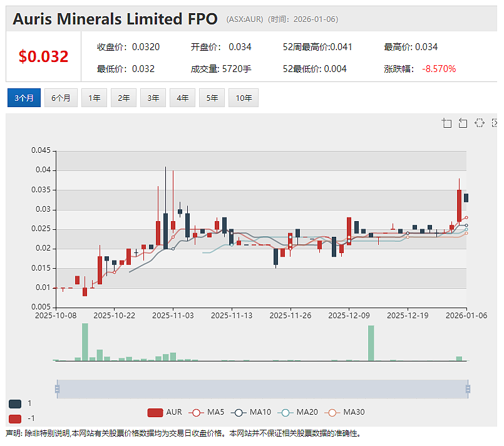This screenshot has width=504, height=446.
Task: Click the tallest volume bar in October
Action: [85, 342]
